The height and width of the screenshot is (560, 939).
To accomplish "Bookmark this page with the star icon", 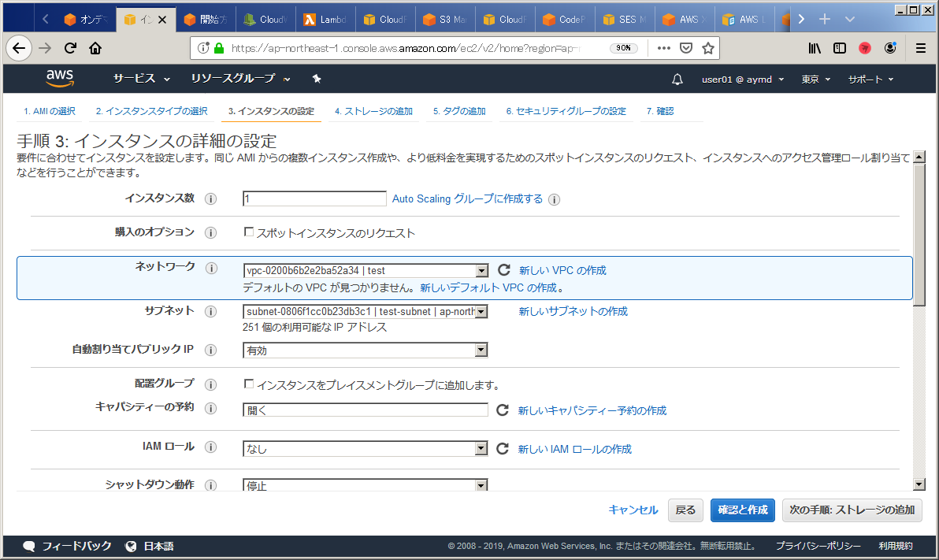I will click(708, 48).
